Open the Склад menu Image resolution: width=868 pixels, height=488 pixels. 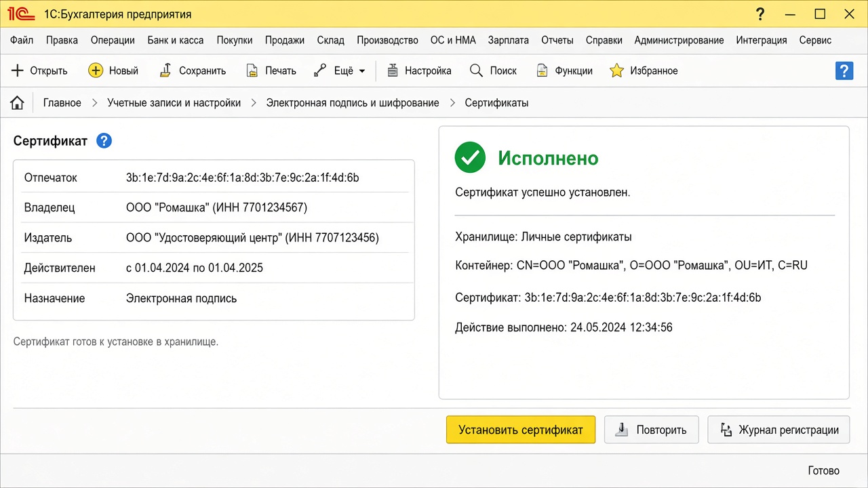pyautogui.click(x=331, y=40)
